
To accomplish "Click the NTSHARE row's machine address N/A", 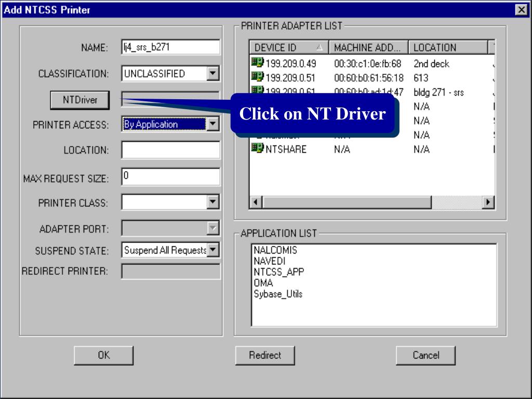I will [x=342, y=149].
